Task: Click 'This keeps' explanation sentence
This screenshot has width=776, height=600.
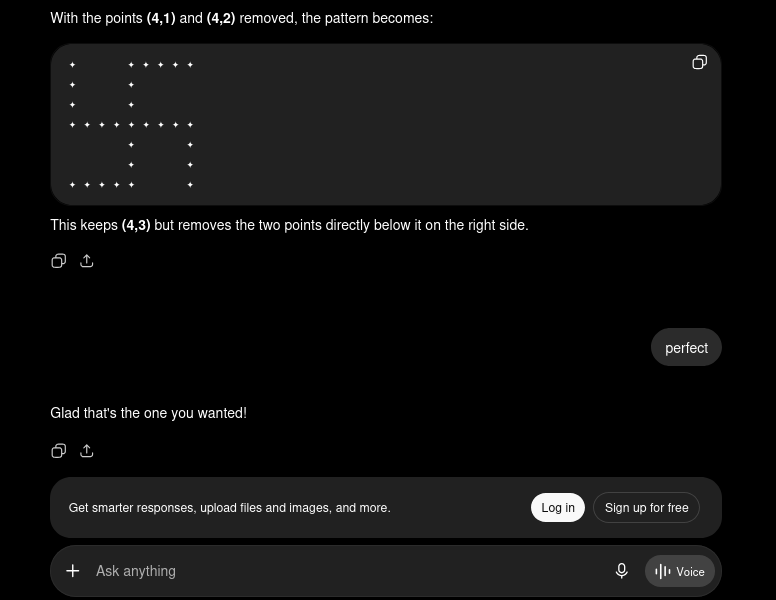Action: pyautogui.click(x=290, y=225)
